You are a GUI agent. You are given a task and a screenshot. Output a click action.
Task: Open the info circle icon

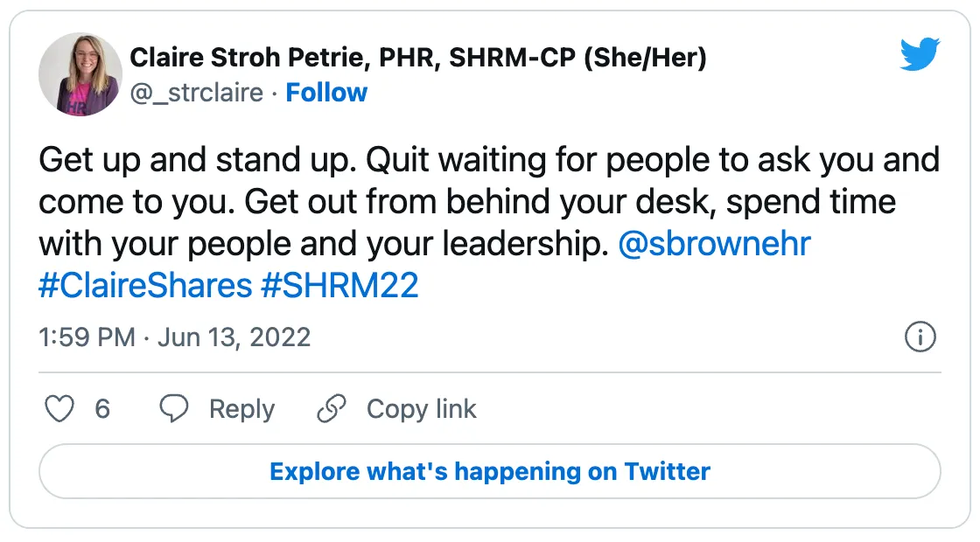pos(920,337)
